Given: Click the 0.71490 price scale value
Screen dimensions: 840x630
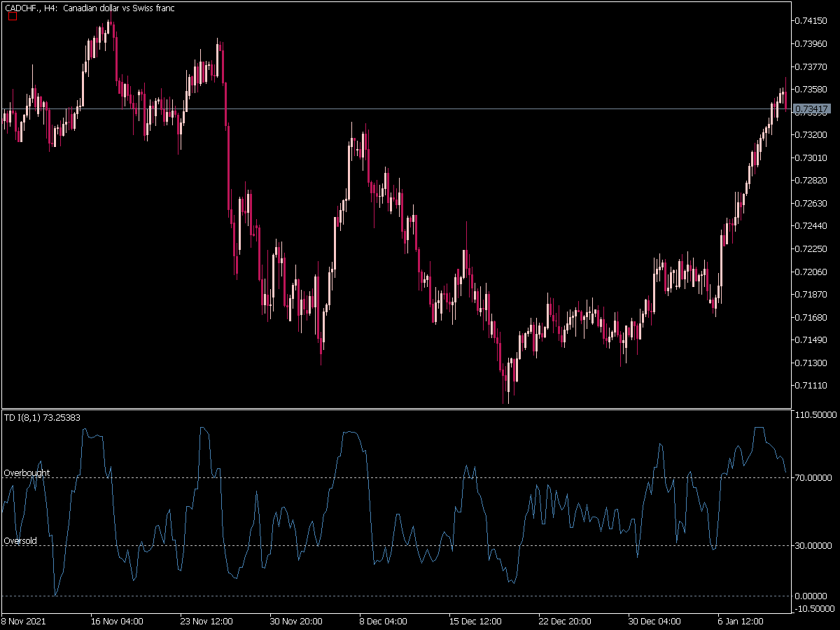Looking at the screenshot, I should (812, 339).
